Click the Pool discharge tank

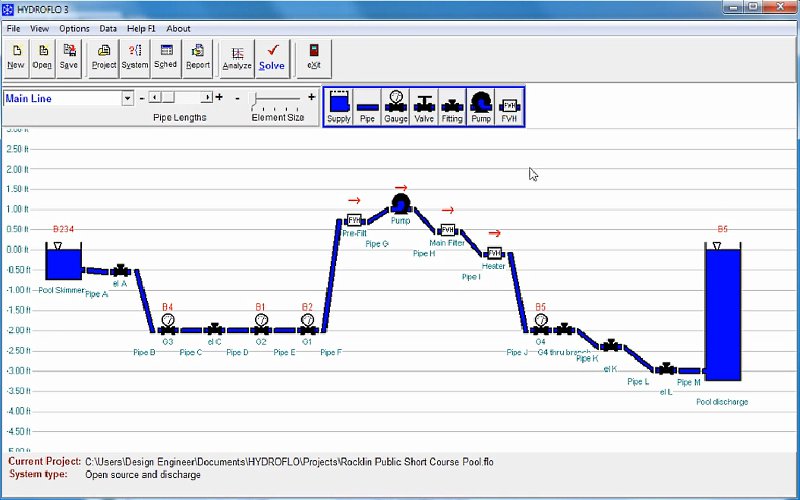pyautogui.click(x=723, y=312)
